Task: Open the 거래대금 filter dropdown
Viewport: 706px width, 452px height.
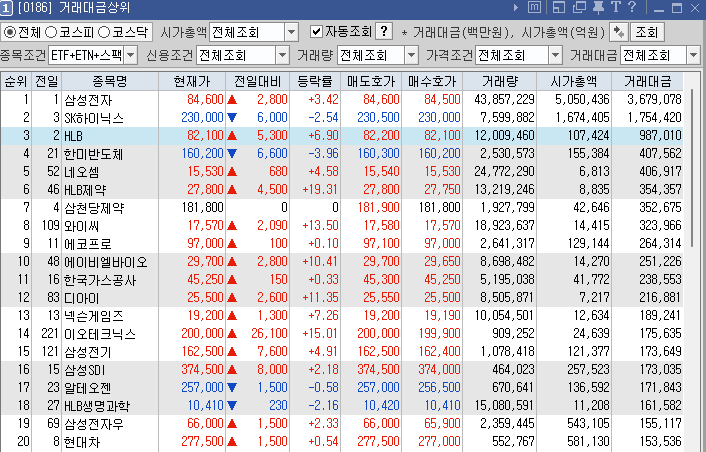Action: (x=693, y=55)
